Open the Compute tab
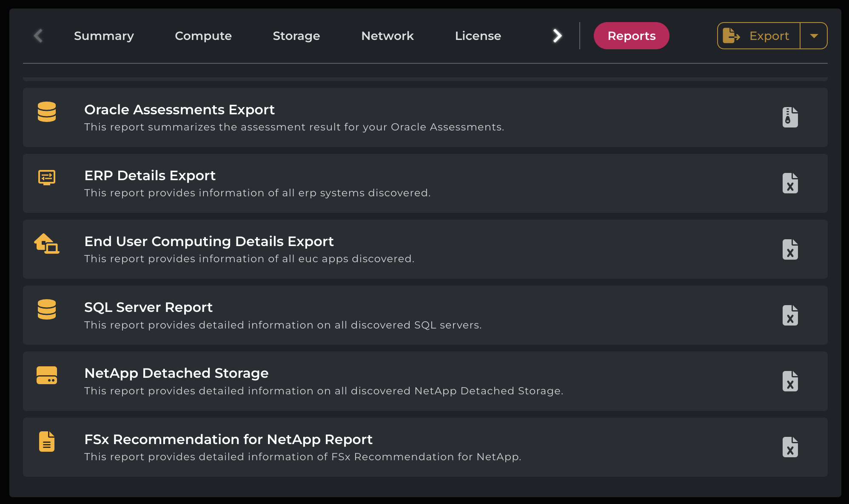 203,36
